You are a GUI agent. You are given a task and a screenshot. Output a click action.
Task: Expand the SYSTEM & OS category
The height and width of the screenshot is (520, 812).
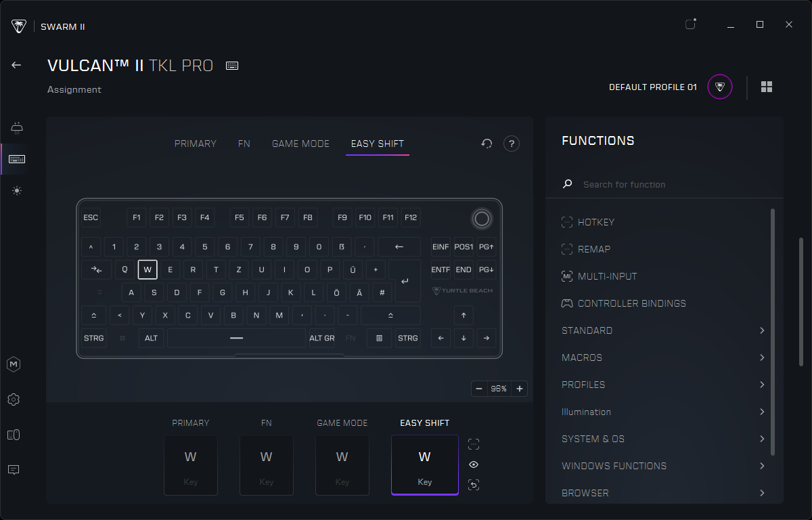[x=663, y=439]
